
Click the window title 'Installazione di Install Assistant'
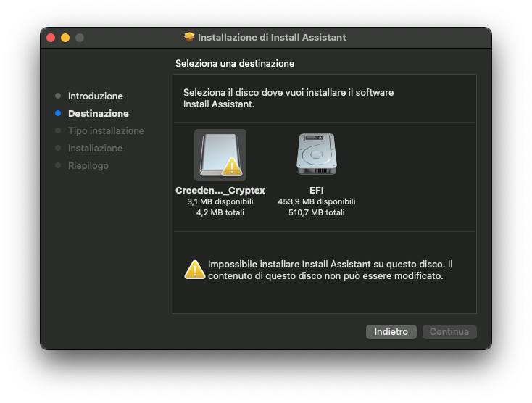(x=272, y=37)
